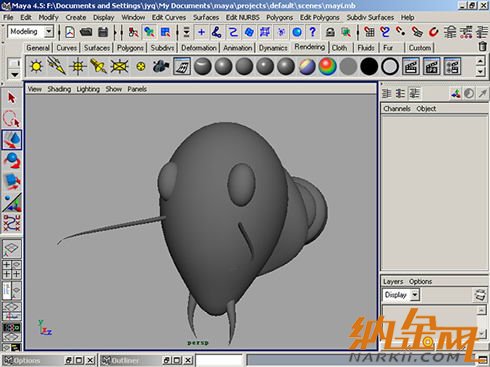Screen dimensions: 490x367
Task: Toggle snap to grids icon
Action: 369,32
